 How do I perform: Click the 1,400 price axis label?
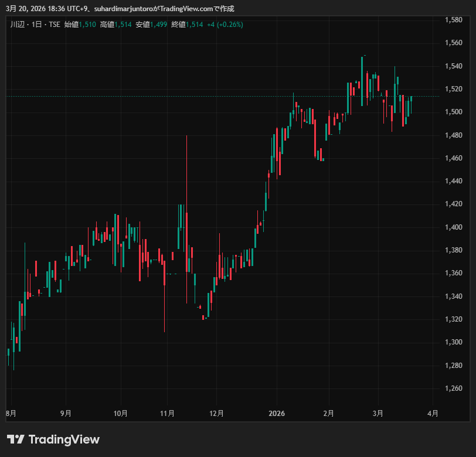point(454,227)
